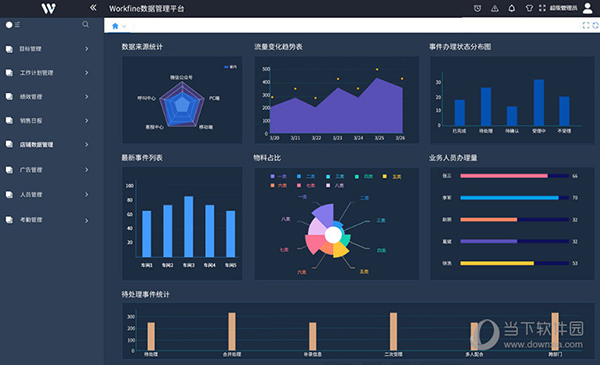Open the theme skin shirt icon

(x=529, y=8)
